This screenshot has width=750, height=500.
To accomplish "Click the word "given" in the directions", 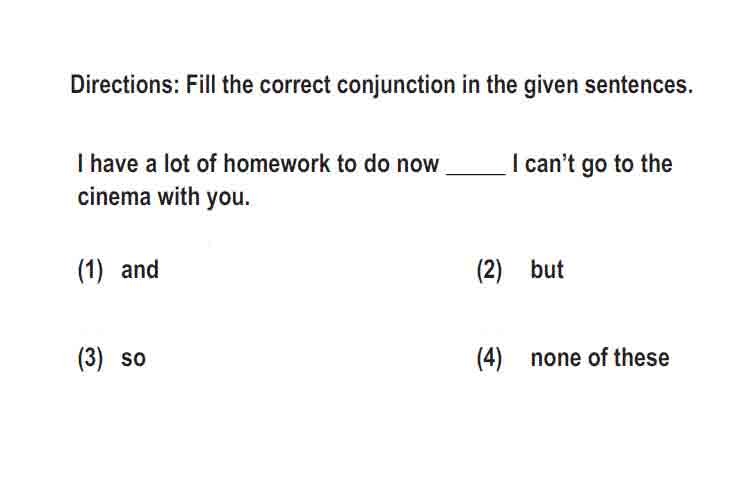I will [x=551, y=86].
